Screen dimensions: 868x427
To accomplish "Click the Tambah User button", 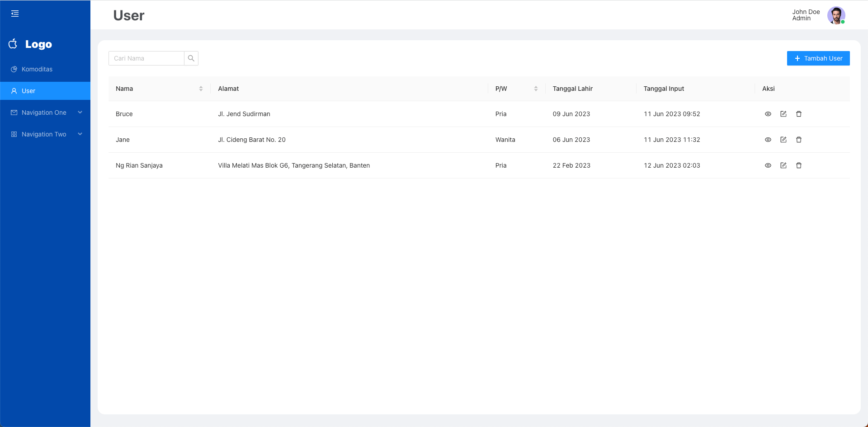I will coord(818,58).
